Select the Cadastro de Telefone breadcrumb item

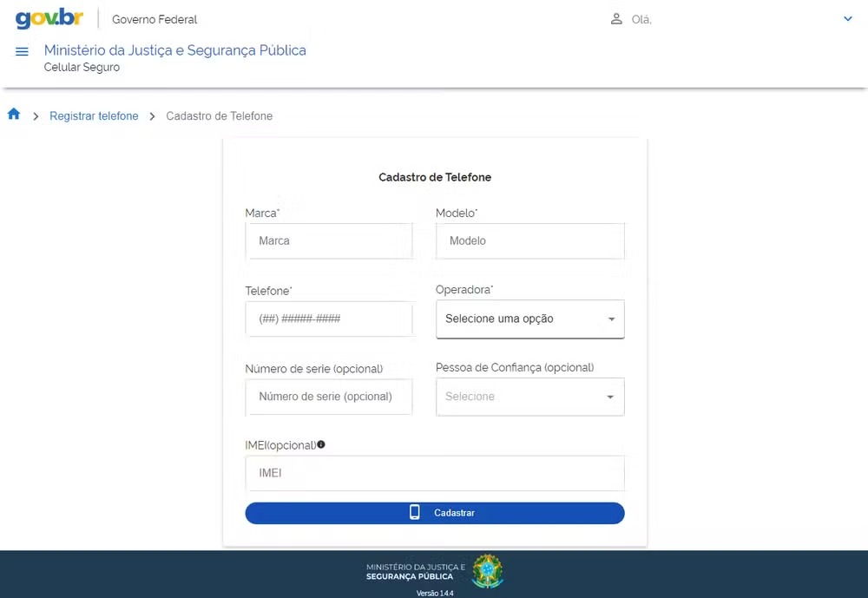[219, 115]
